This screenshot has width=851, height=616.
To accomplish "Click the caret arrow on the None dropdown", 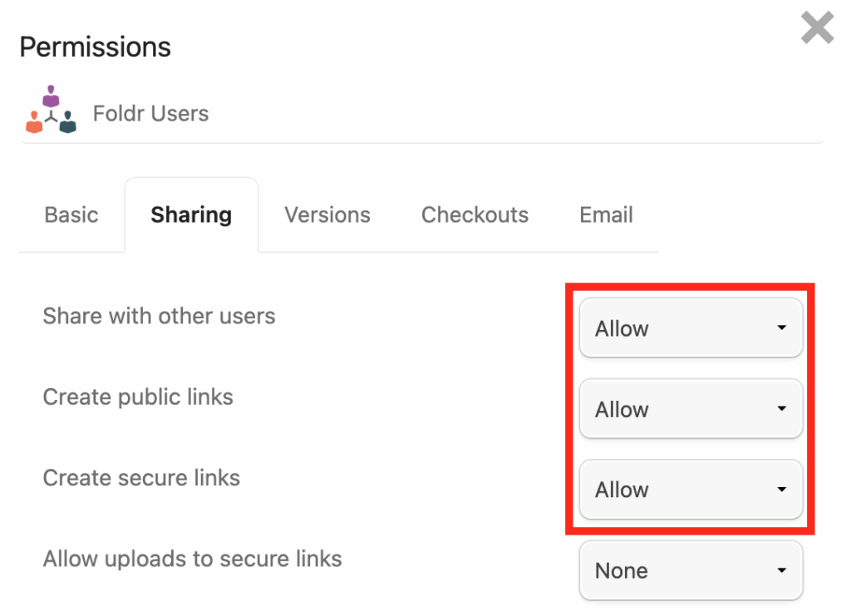I will 781,570.
